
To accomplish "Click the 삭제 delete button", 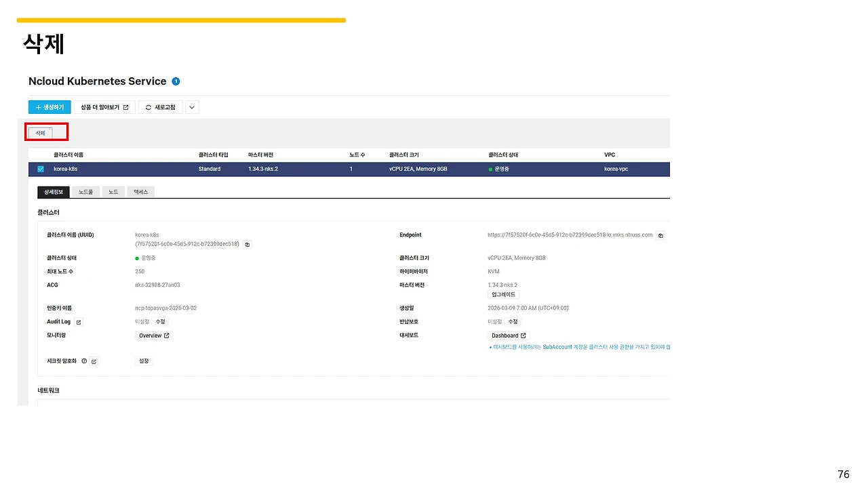I will click(41, 133).
